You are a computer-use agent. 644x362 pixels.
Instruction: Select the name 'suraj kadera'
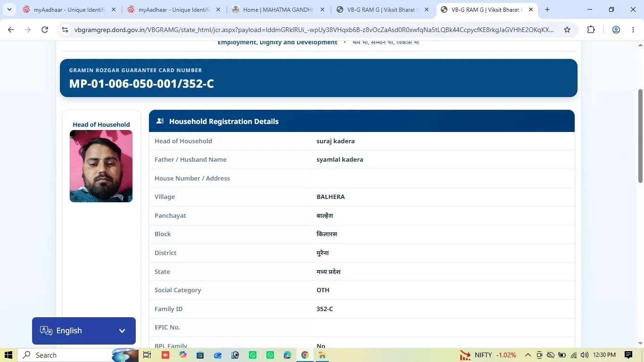point(336,141)
